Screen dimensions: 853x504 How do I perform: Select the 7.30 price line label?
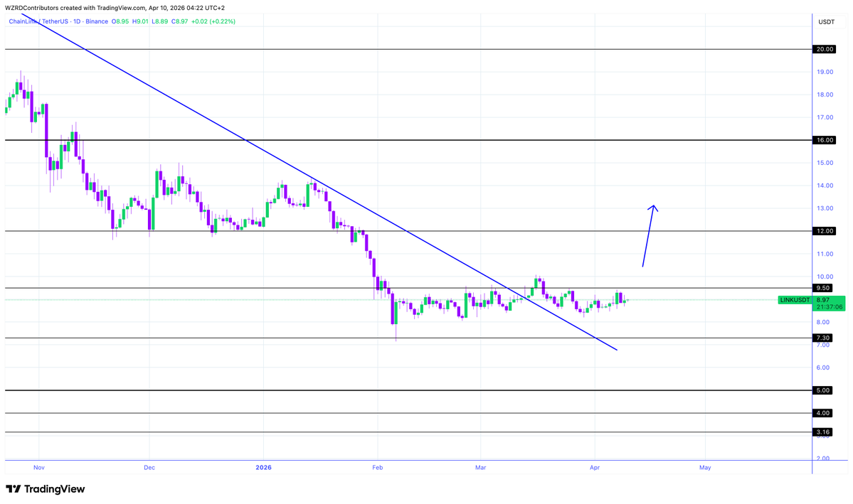tap(822, 338)
